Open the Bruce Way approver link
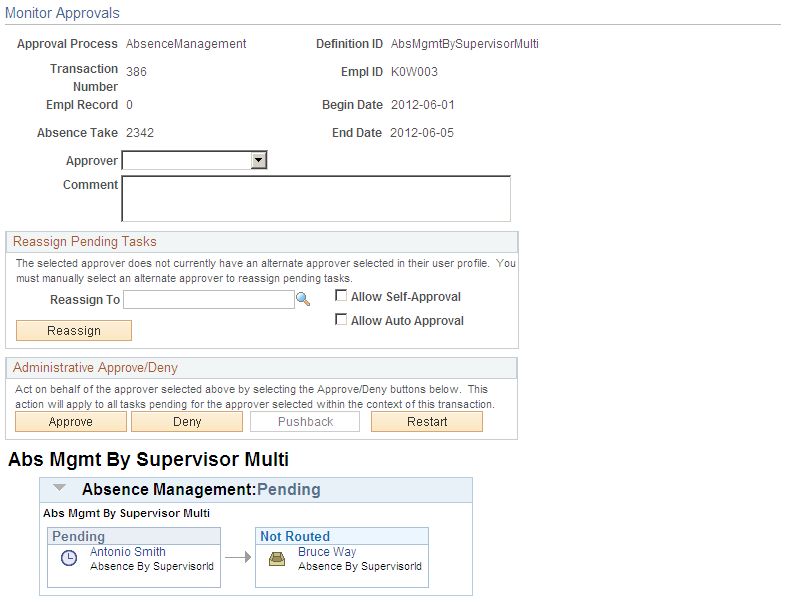Screen dimensions: 790x603 (x=327, y=552)
